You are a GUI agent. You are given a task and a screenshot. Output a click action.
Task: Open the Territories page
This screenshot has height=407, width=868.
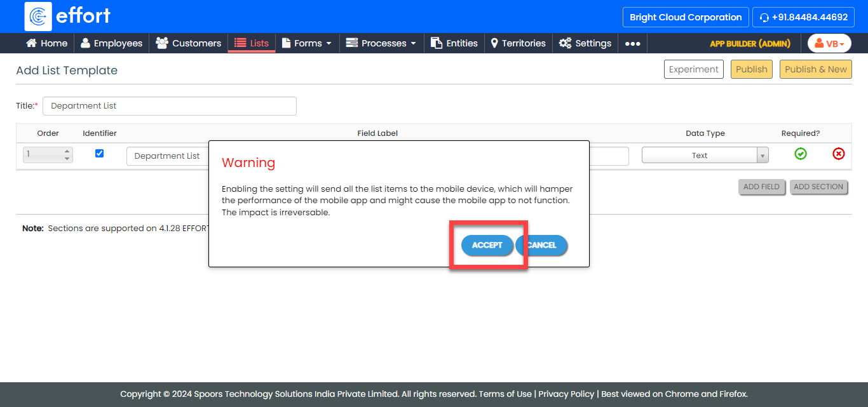518,43
